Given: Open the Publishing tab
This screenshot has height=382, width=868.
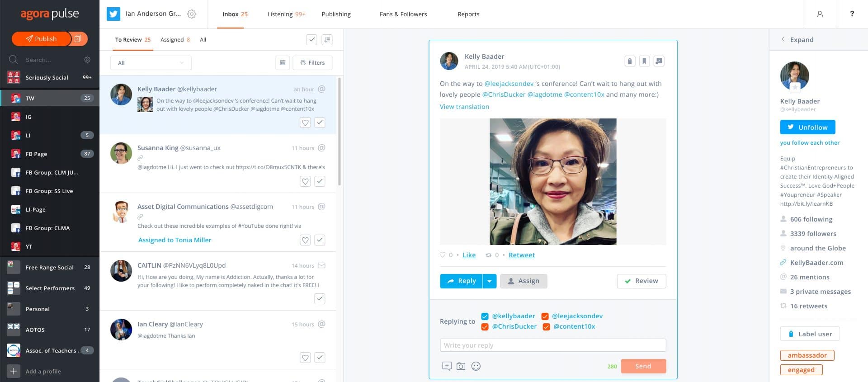Looking at the screenshot, I should (336, 14).
